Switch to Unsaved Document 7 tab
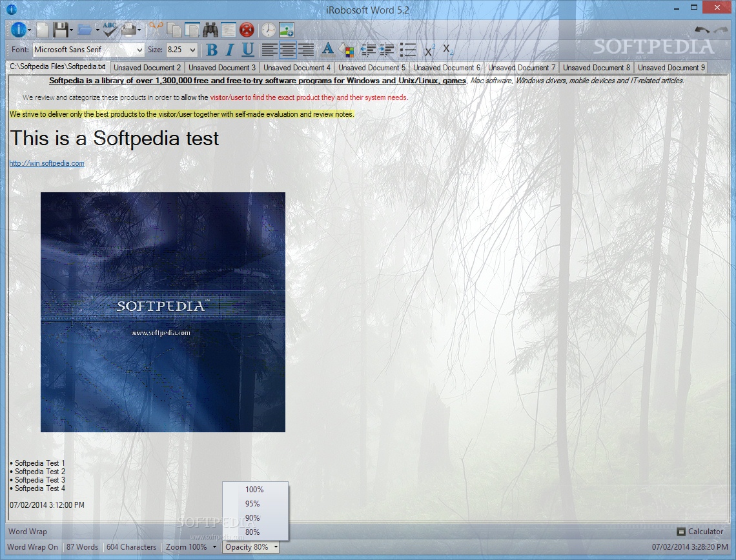This screenshot has height=560, width=736. coord(522,68)
